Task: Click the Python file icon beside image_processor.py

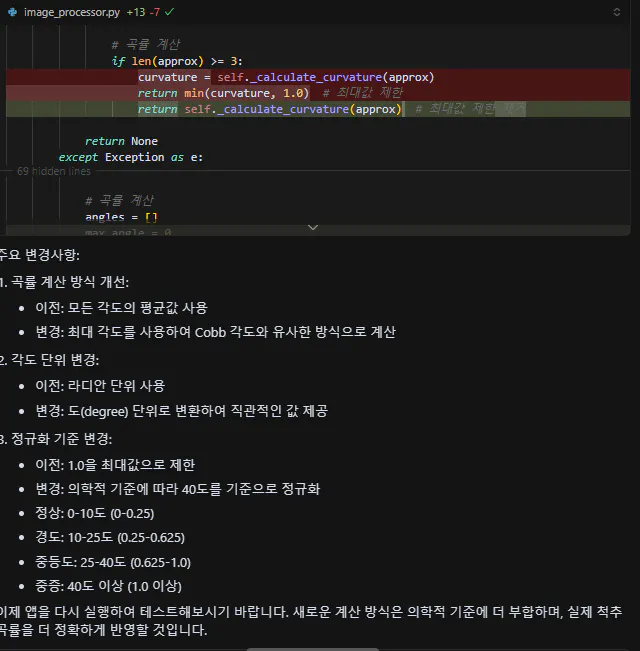Action: [x=12, y=12]
